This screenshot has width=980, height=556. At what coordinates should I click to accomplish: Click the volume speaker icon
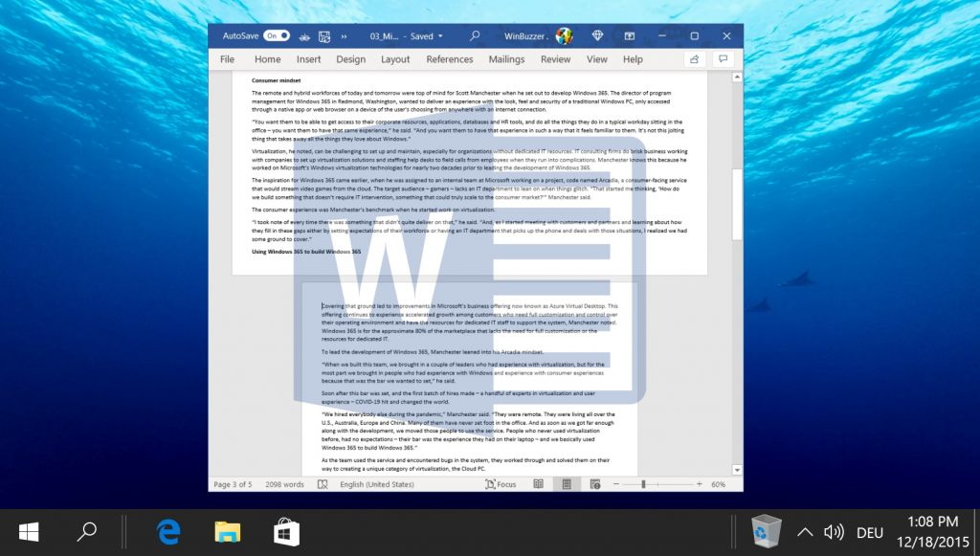point(834,532)
